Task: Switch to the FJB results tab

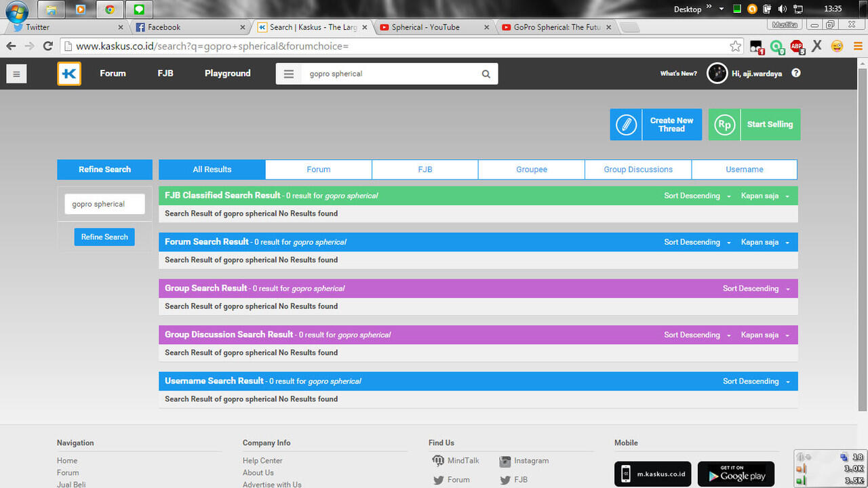Action: pos(425,169)
